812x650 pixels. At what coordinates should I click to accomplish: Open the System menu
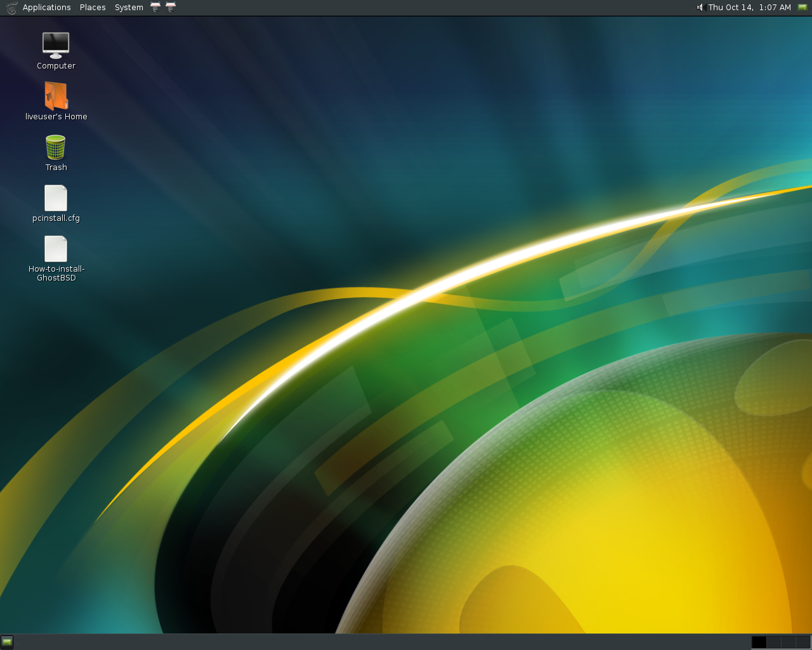[x=129, y=7]
